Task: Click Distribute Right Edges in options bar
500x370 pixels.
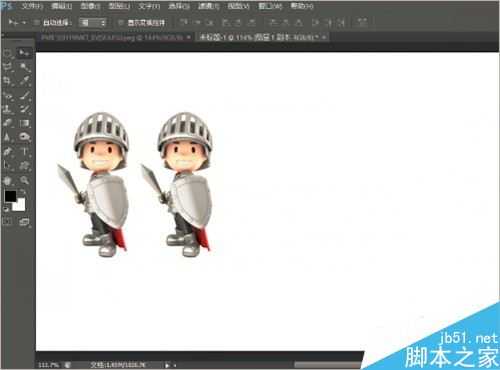Action: (x=341, y=23)
